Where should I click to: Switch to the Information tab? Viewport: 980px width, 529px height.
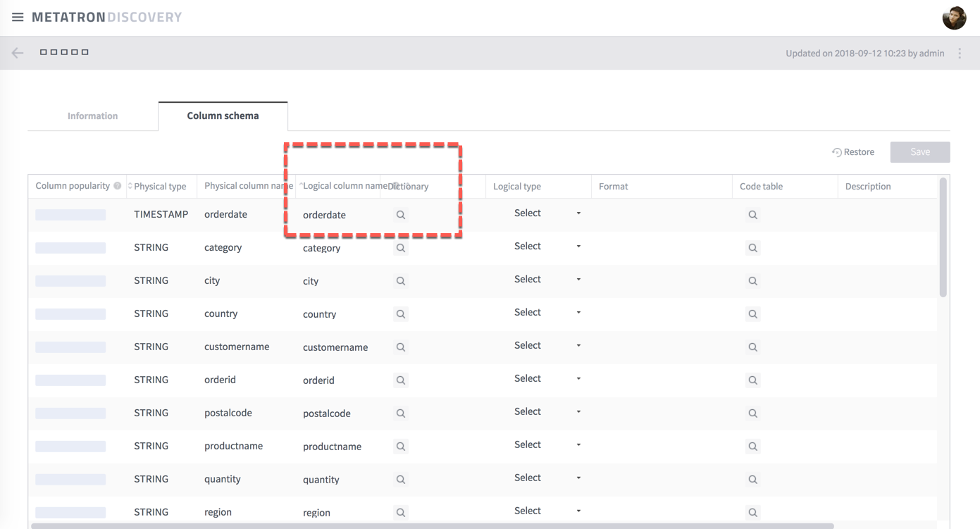tap(92, 116)
